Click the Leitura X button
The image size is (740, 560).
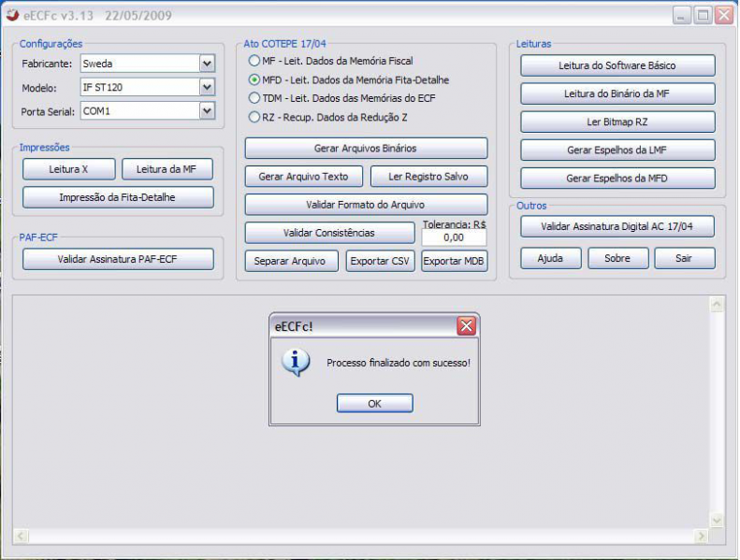coord(69,169)
